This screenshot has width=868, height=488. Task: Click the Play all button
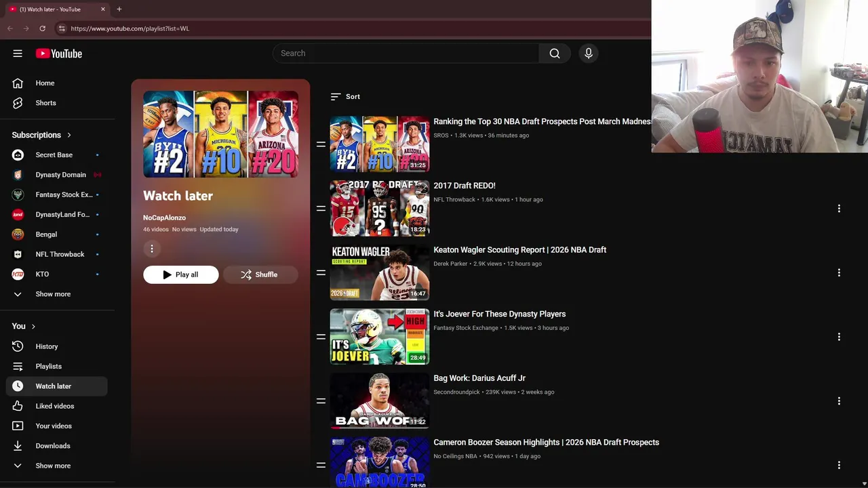(x=181, y=274)
